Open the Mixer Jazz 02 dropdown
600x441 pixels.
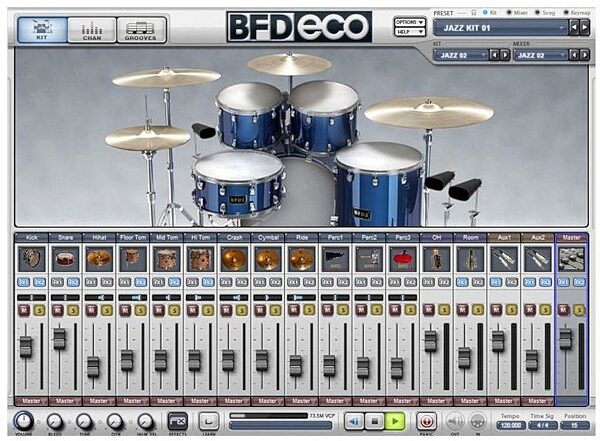pyautogui.click(x=541, y=55)
